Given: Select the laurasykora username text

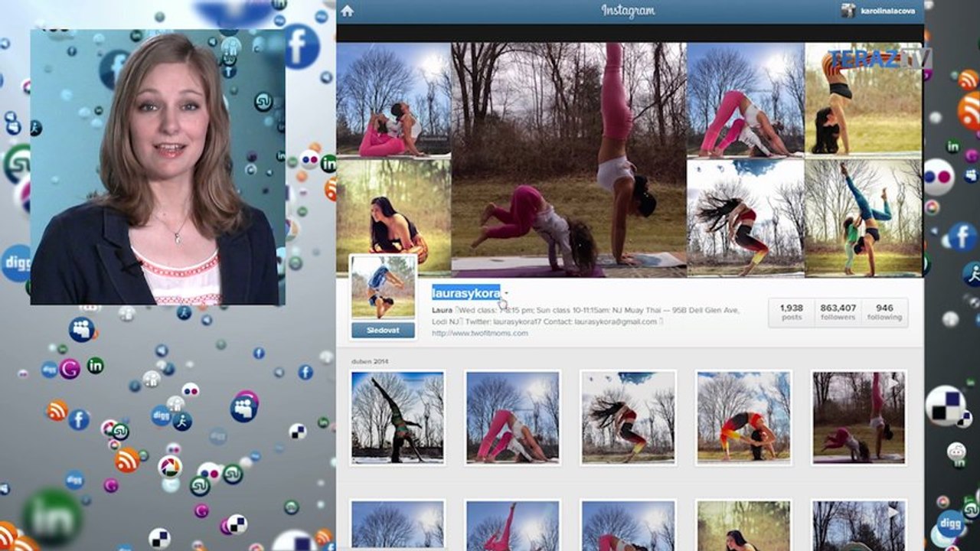Looking at the screenshot, I should (x=466, y=292).
